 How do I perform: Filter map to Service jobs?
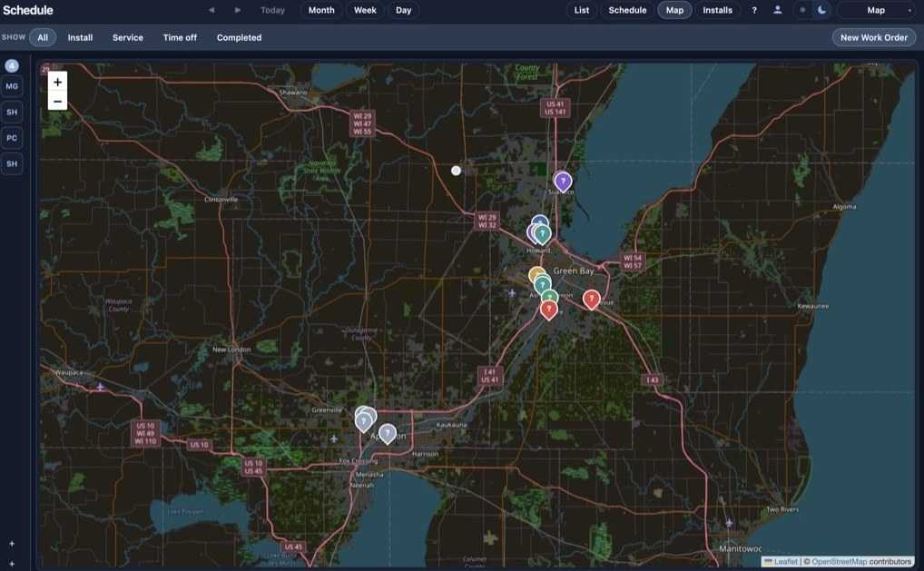tap(128, 37)
